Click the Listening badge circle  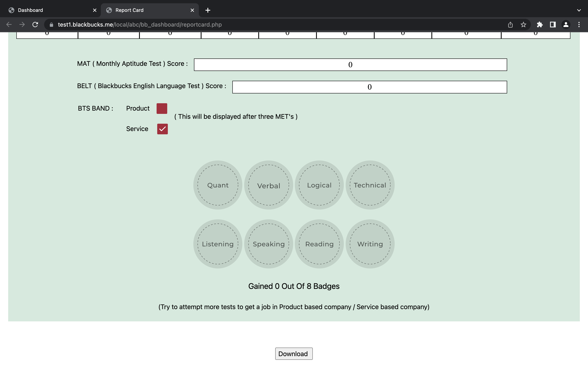coord(218,244)
